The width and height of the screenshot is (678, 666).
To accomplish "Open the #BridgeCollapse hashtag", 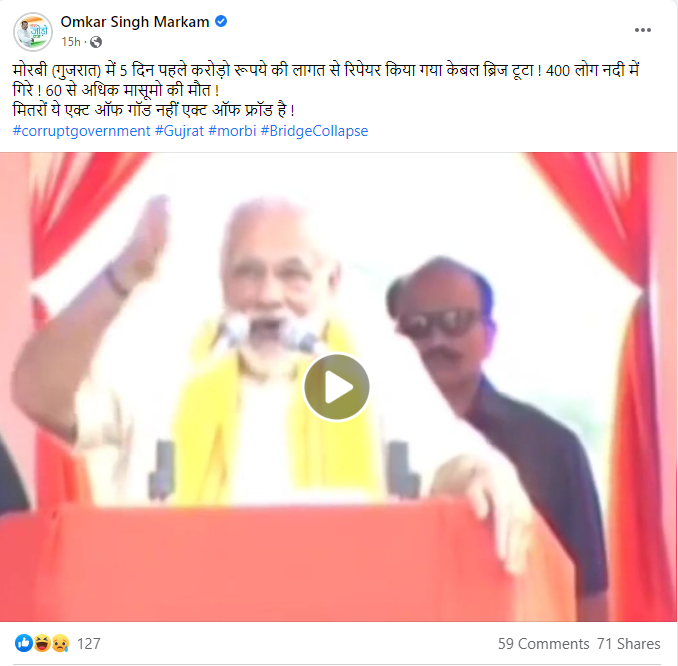I will point(314,131).
